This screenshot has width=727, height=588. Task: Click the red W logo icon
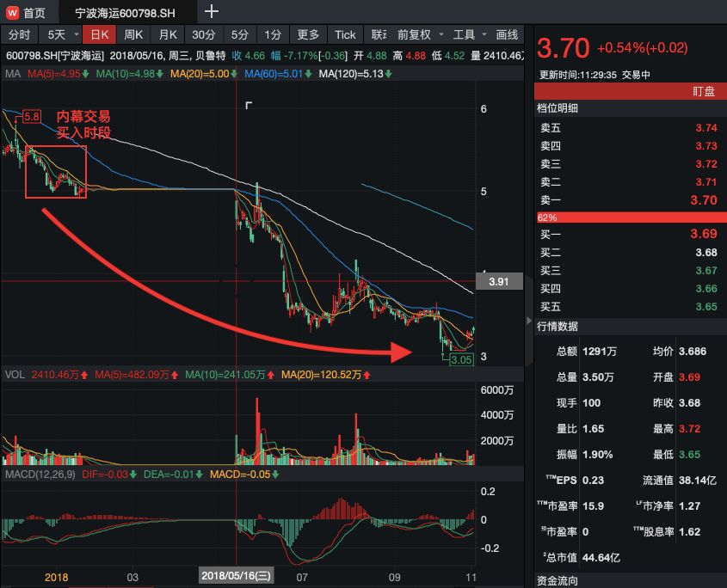click(13, 13)
